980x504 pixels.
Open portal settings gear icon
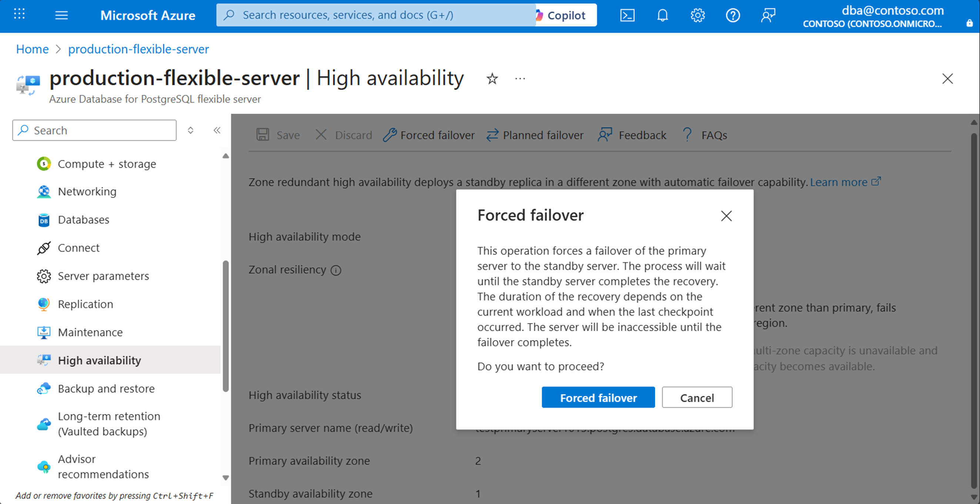point(698,15)
